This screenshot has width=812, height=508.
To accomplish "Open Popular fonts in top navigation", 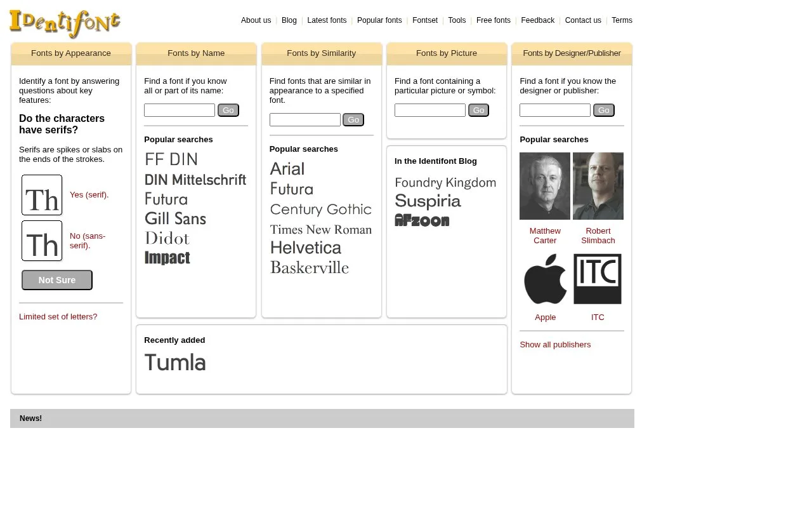I will pos(379,20).
